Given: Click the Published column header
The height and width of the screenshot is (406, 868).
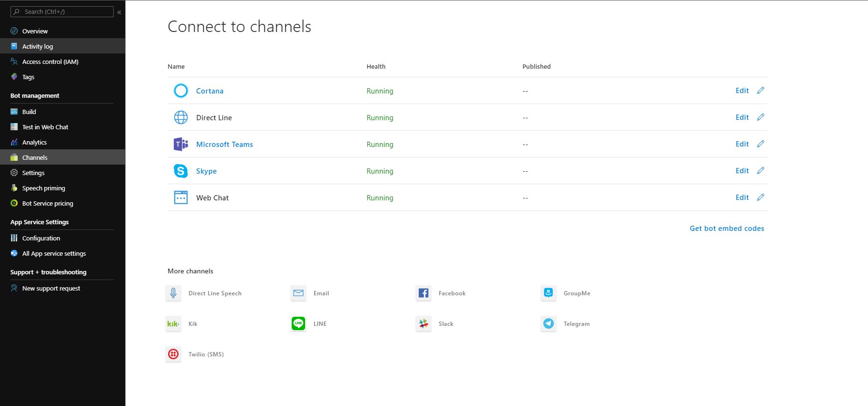Looking at the screenshot, I should pyautogui.click(x=537, y=66).
